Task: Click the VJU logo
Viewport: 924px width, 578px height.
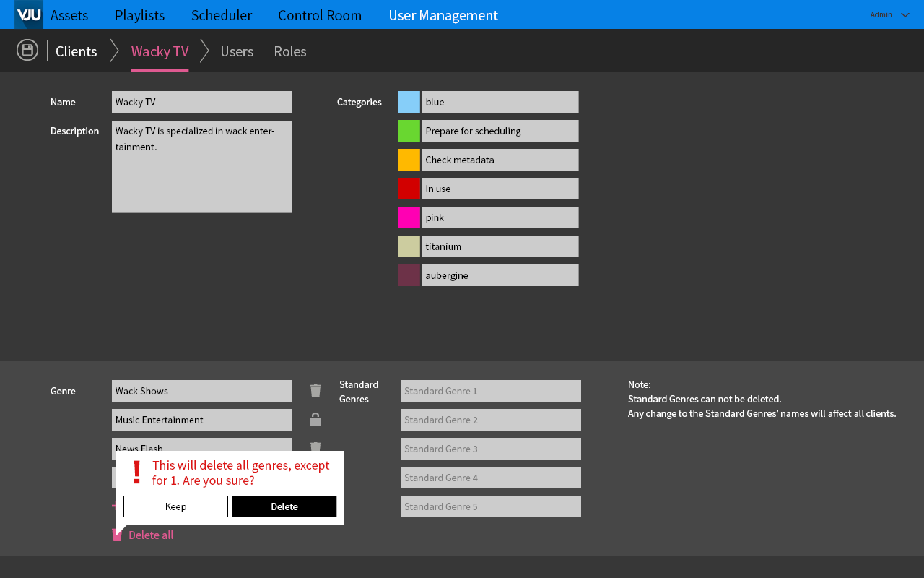Action: [x=29, y=14]
